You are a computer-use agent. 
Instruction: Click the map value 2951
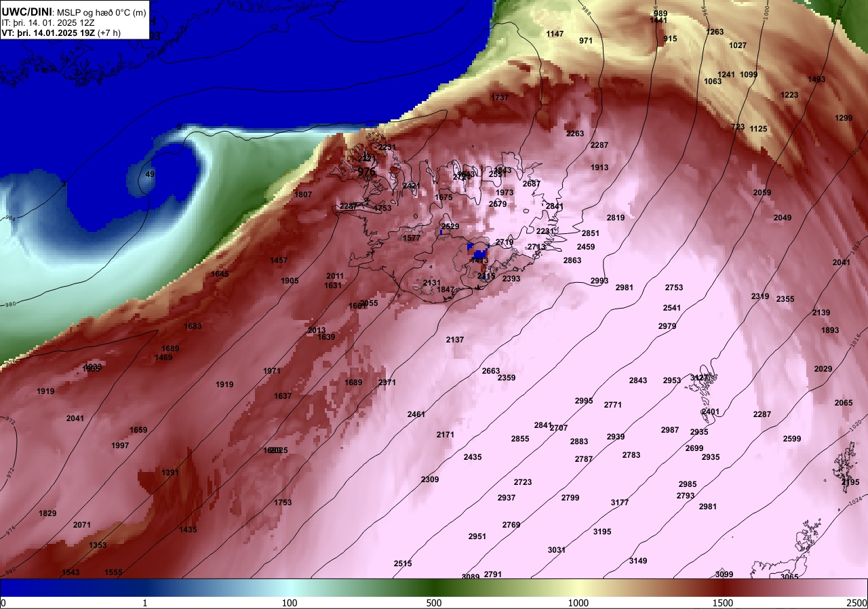click(x=477, y=536)
